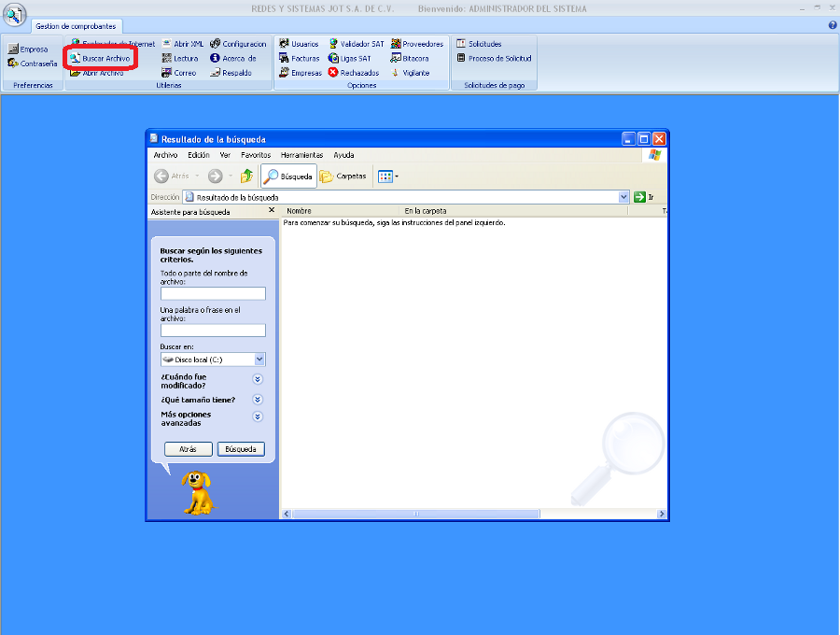The width and height of the screenshot is (840, 635).
Task: Select the Gestion de comprobantes tab
Action: tap(76, 26)
